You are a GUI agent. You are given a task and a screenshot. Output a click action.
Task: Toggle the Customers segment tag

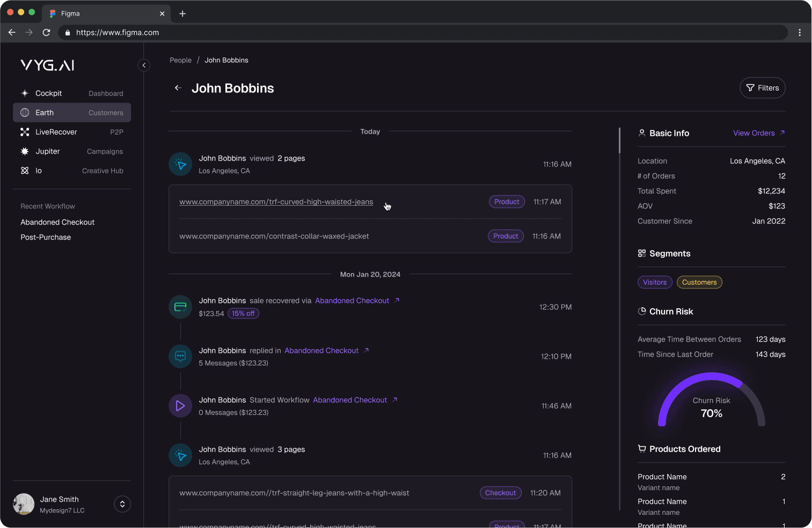tap(699, 282)
